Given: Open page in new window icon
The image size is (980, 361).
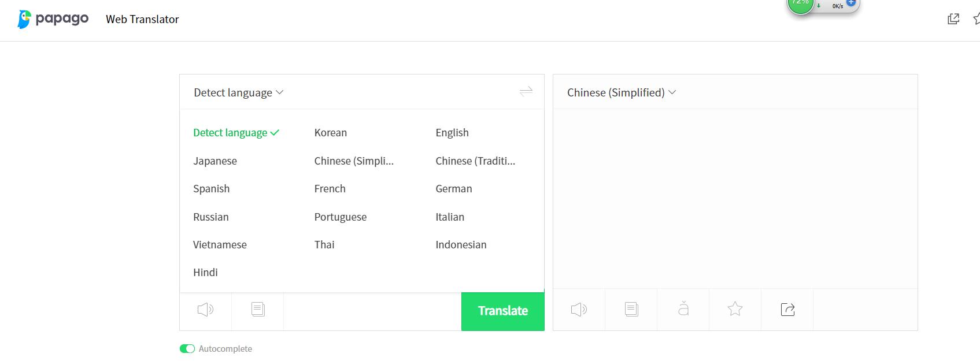Looking at the screenshot, I should coord(953,19).
